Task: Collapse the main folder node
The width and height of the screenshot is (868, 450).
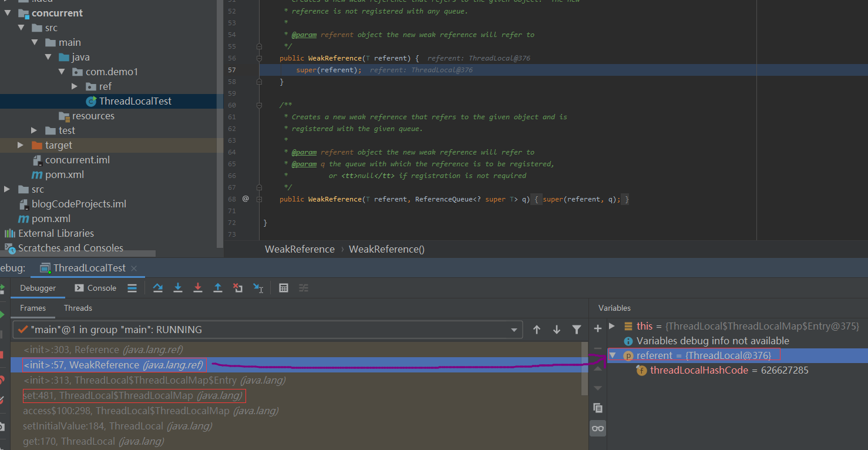Action: tap(35, 42)
